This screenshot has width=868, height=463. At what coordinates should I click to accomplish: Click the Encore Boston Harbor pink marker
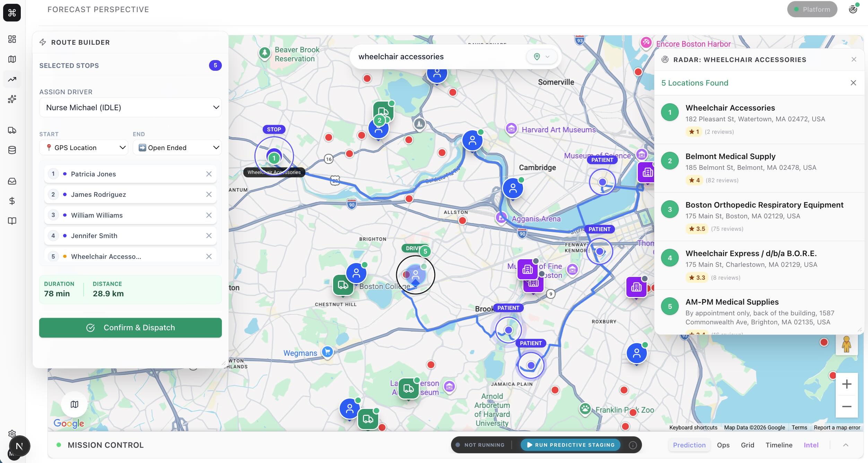[645, 43]
